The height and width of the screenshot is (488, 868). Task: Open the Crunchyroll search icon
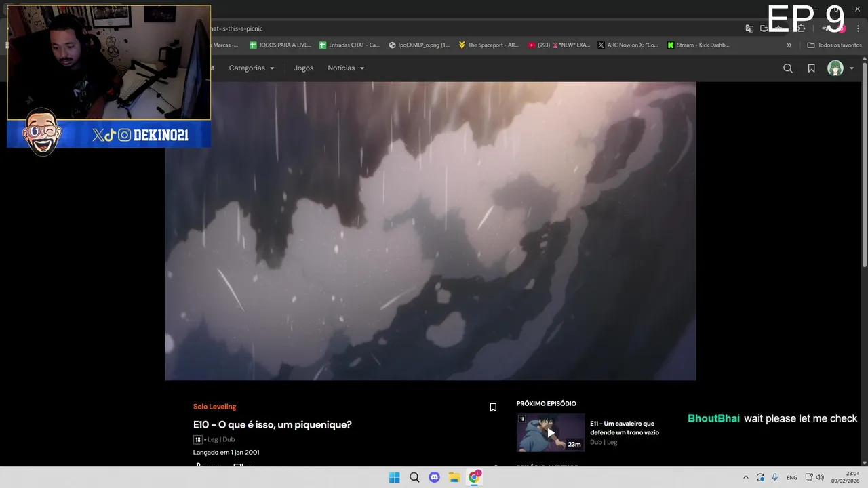pyautogui.click(x=788, y=68)
